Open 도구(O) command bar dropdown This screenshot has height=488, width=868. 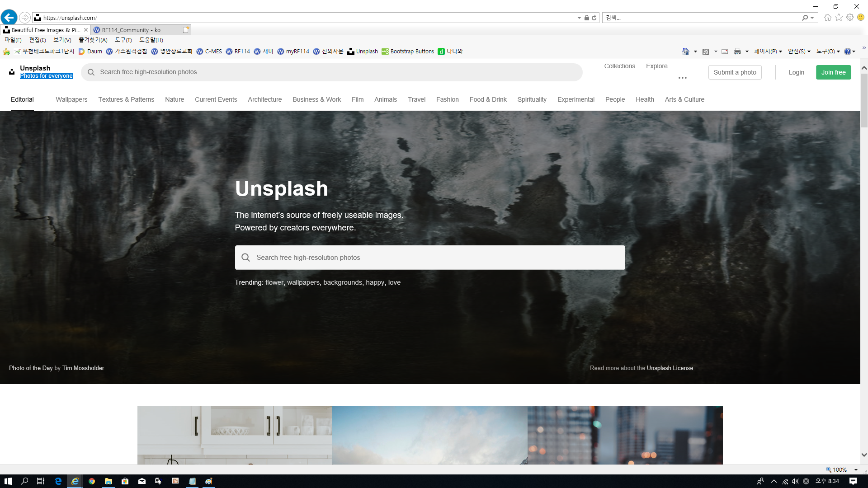[x=828, y=52]
